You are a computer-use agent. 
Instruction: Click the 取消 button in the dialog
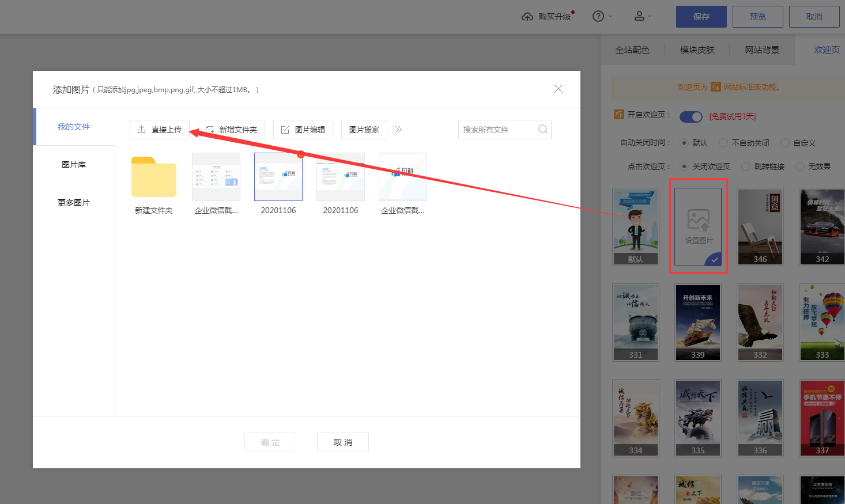click(343, 442)
